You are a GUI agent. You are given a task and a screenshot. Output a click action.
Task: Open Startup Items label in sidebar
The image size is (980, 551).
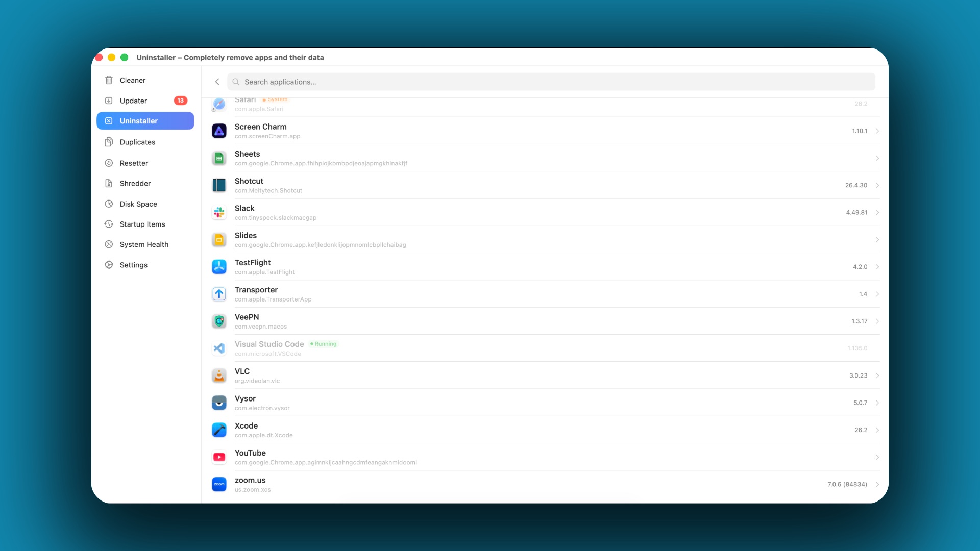pyautogui.click(x=142, y=224)
